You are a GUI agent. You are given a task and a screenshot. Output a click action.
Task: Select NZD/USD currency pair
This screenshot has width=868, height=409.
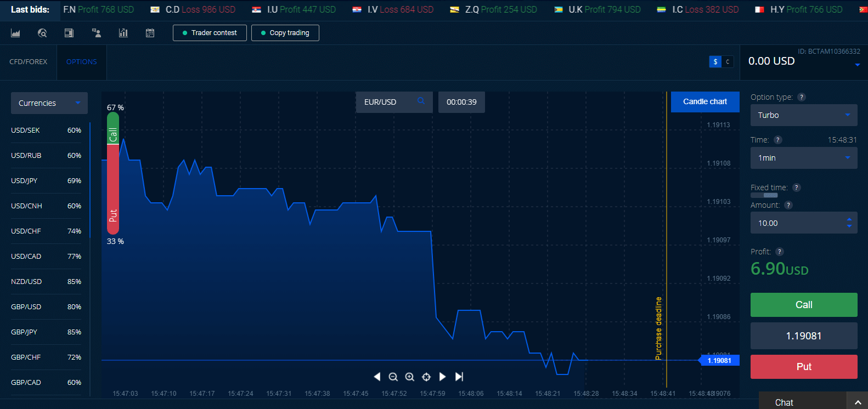(x=46, y=282)
